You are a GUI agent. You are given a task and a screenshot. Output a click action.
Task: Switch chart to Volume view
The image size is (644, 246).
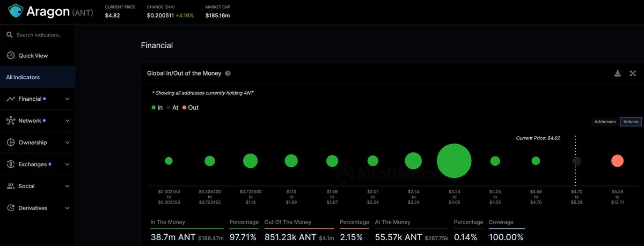point(631,122)
